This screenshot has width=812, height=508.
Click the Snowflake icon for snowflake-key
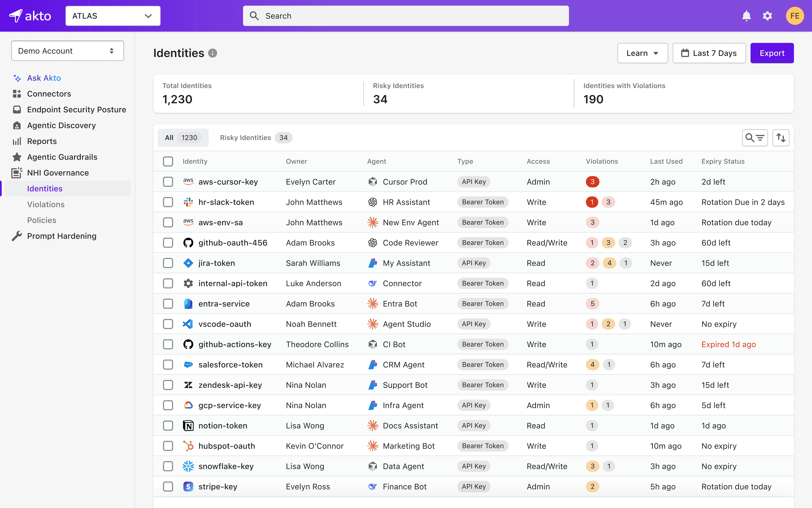click(x=188, y=466)
